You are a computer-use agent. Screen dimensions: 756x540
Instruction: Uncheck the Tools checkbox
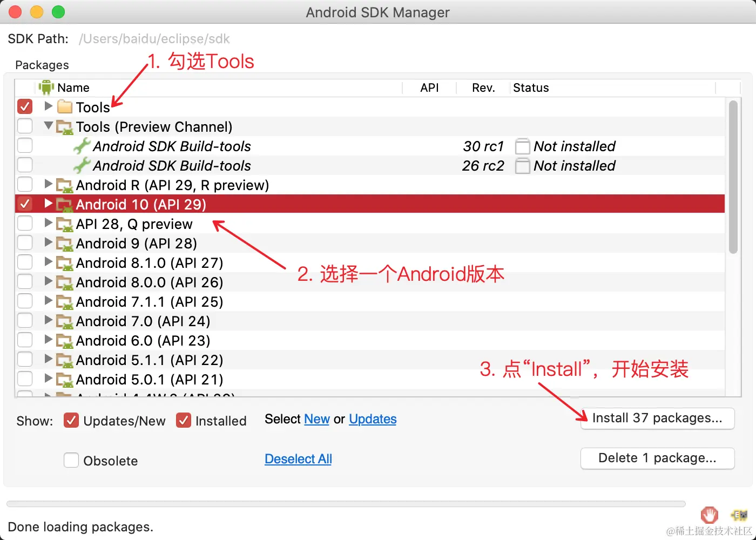coord(24,106)
